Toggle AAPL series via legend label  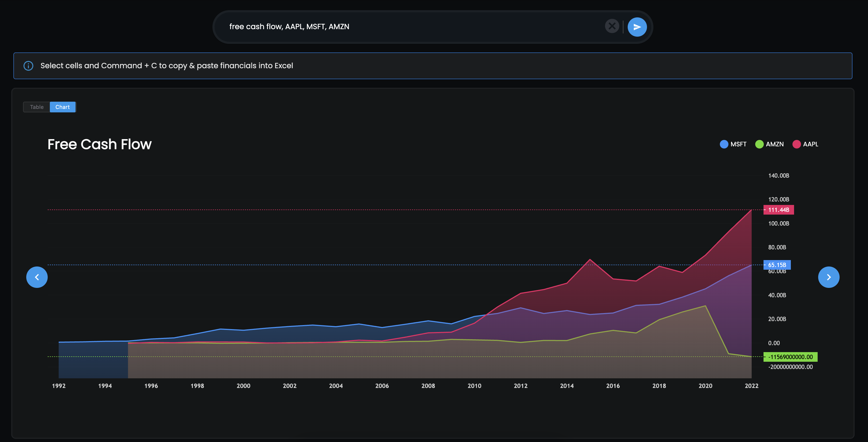[810, 144]
